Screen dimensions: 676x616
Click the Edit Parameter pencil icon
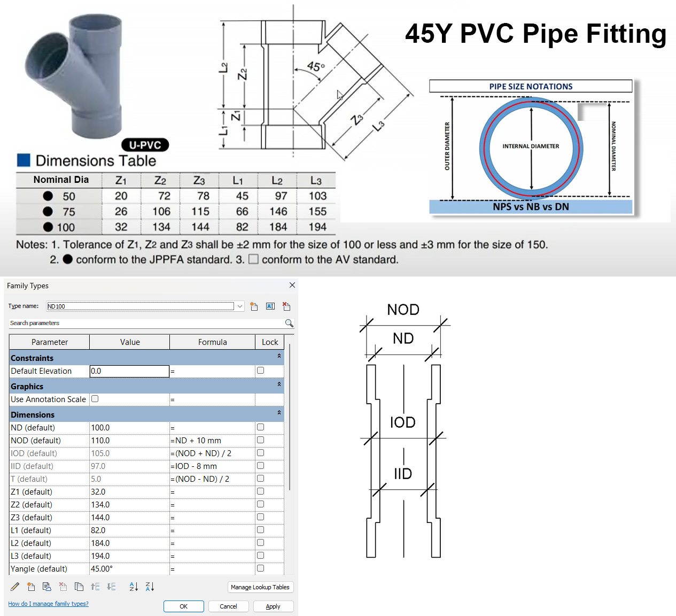coord(15,587)
